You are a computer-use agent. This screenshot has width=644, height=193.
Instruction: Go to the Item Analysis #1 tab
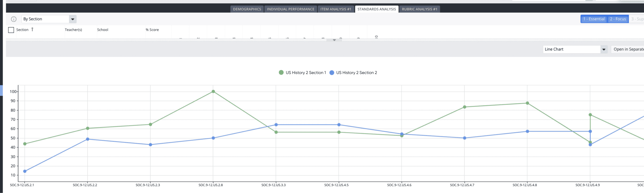(x=336, y=9)
